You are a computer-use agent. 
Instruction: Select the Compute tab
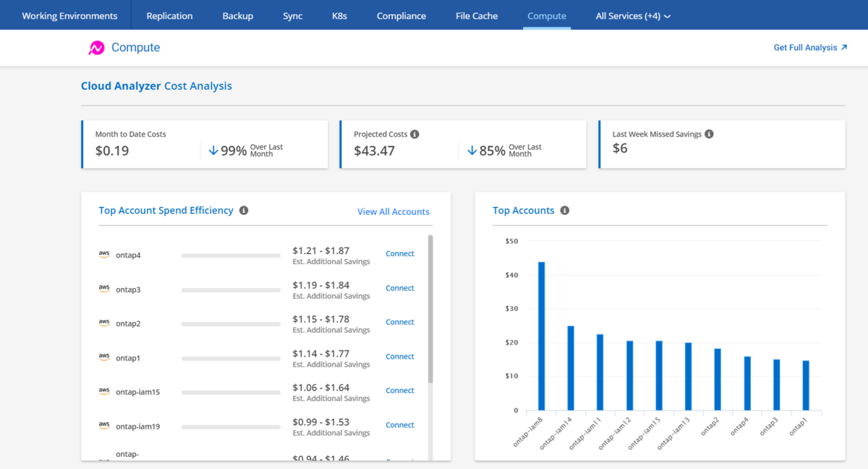(x=547, y=16)
